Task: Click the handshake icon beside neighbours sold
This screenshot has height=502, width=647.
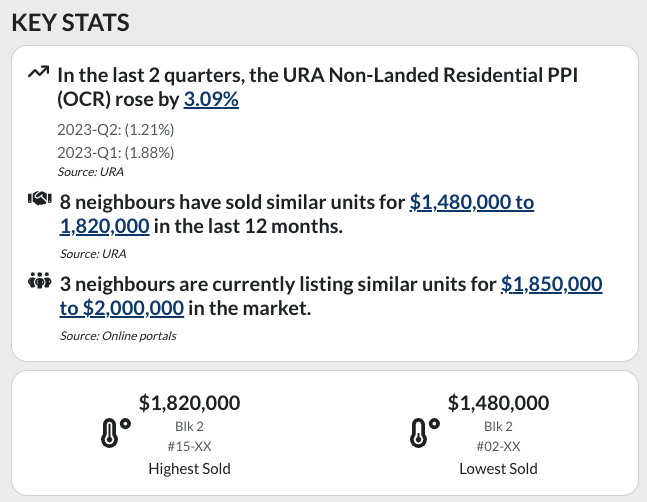Action: (40, 199)
